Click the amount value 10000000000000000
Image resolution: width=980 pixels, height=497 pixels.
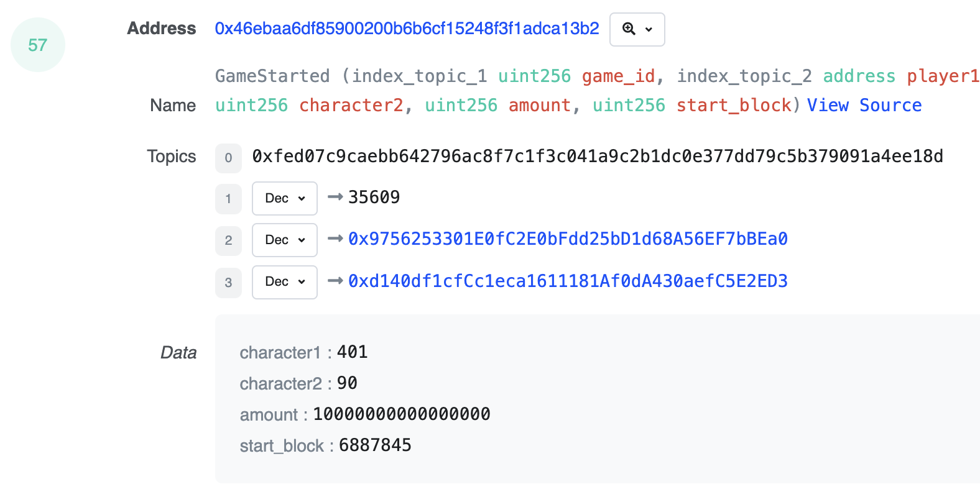tap(402, 414)
